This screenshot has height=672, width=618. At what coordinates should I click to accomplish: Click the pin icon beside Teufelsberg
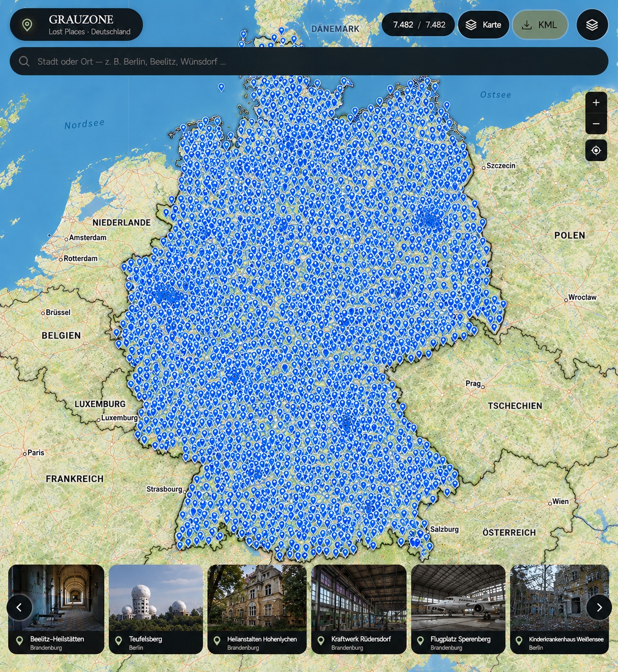coord(119,641)
